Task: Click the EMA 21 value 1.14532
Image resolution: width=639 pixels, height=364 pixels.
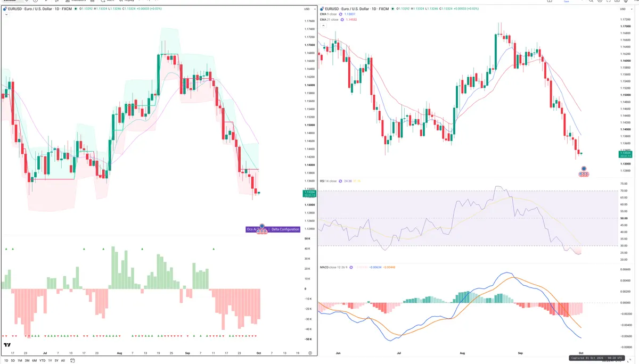Action: pos(351,19)
